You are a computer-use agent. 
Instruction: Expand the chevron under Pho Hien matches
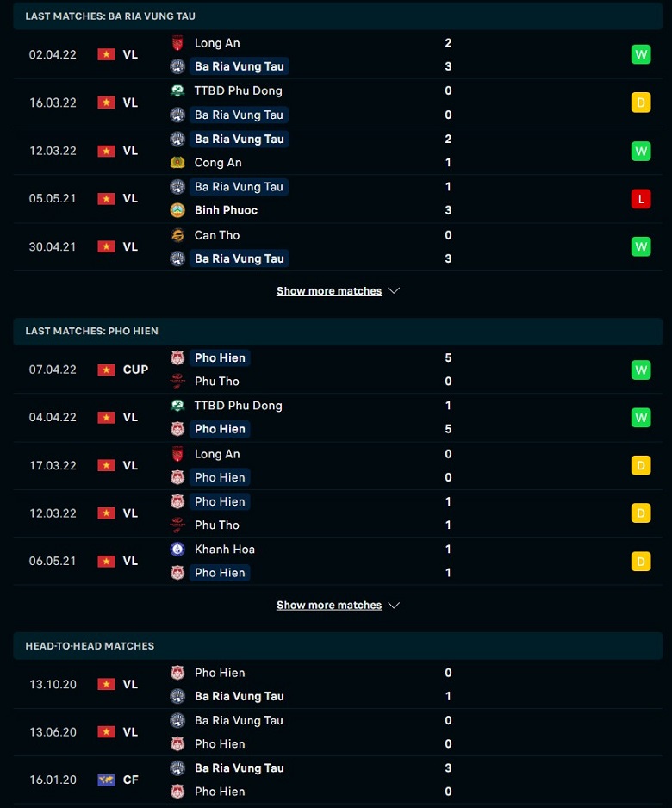[394, 606]
